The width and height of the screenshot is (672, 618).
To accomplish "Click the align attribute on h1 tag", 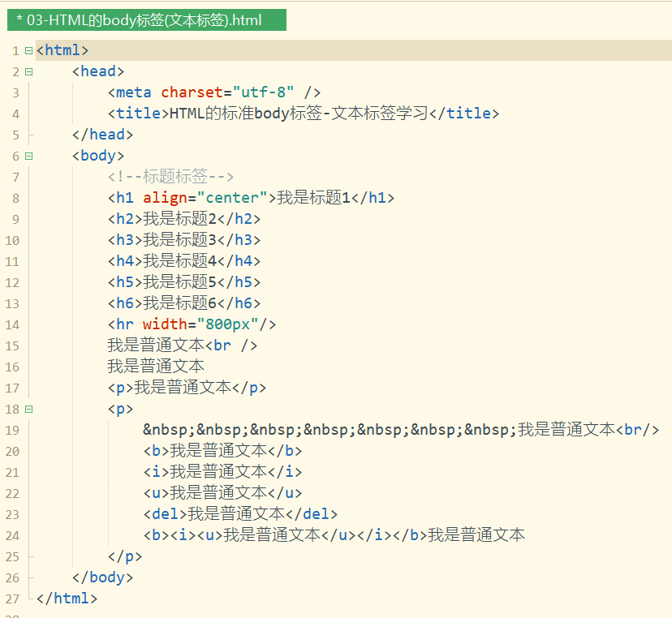I will (x=165, y=197).
